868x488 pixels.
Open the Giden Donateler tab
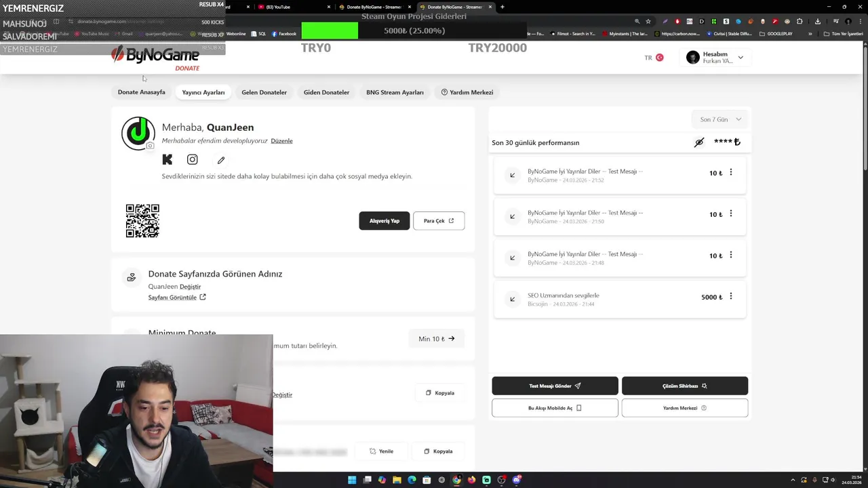[326, 92]
